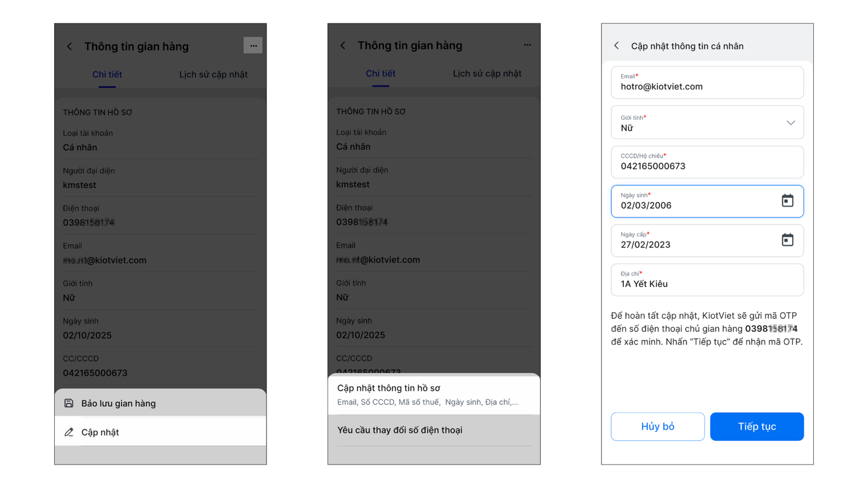Tap the back arrow on the middle screen
Viewport: 868px width, 488px height.
coord(343,45)
